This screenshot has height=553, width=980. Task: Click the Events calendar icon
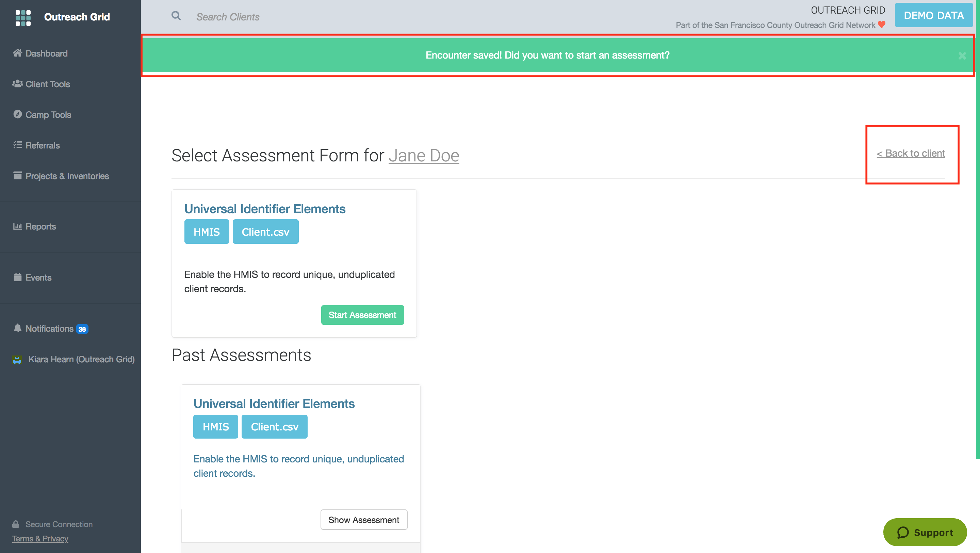tap(17, 277)
